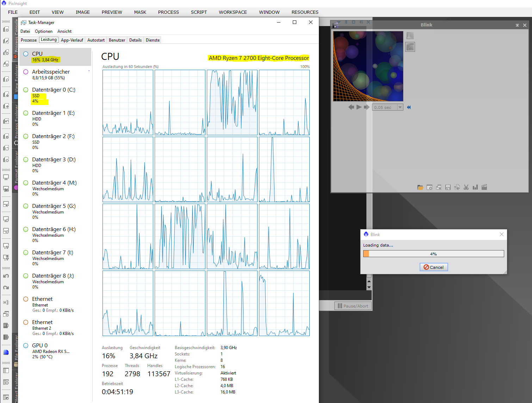Click the console scrollbar down arrow

click(x=369, y=287)
